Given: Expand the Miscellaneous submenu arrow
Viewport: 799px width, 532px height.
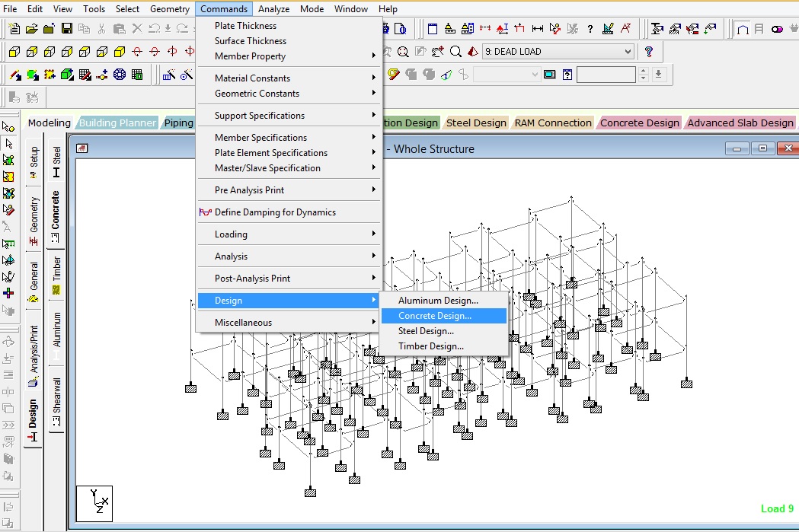Looking at the screenshot, I should coord(373,322).
